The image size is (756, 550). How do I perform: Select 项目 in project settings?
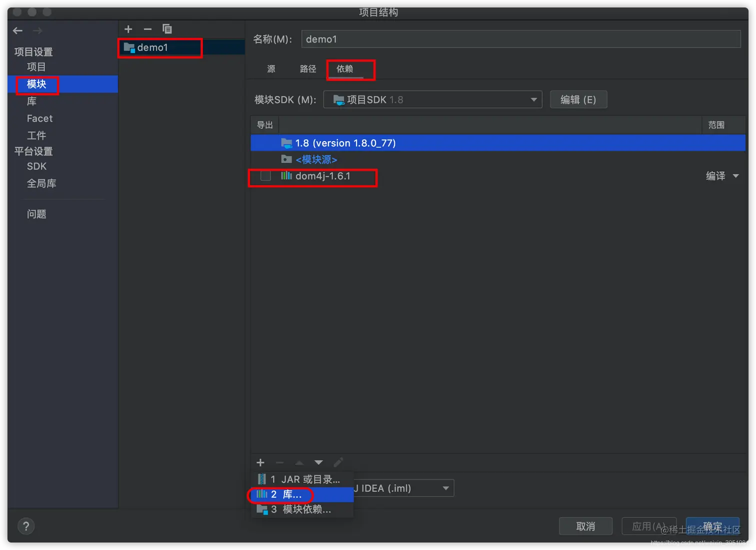pyautogui.click(x=36, y=67)
